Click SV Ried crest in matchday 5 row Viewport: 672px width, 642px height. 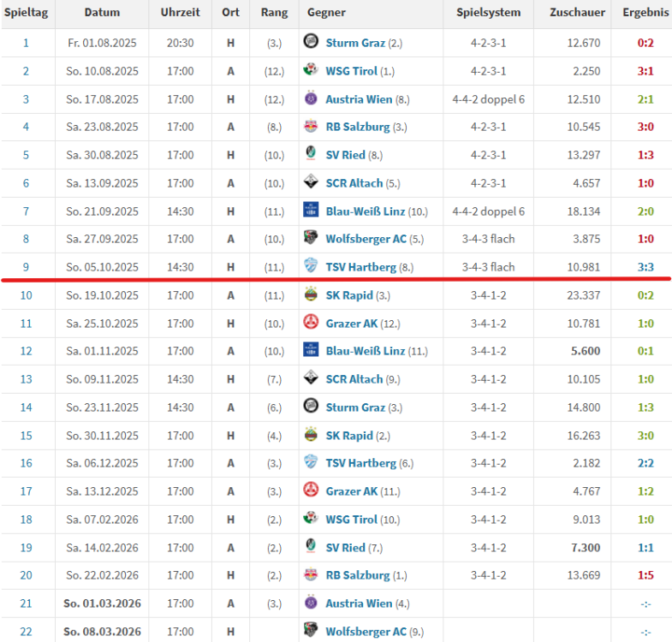coord(312,155)
